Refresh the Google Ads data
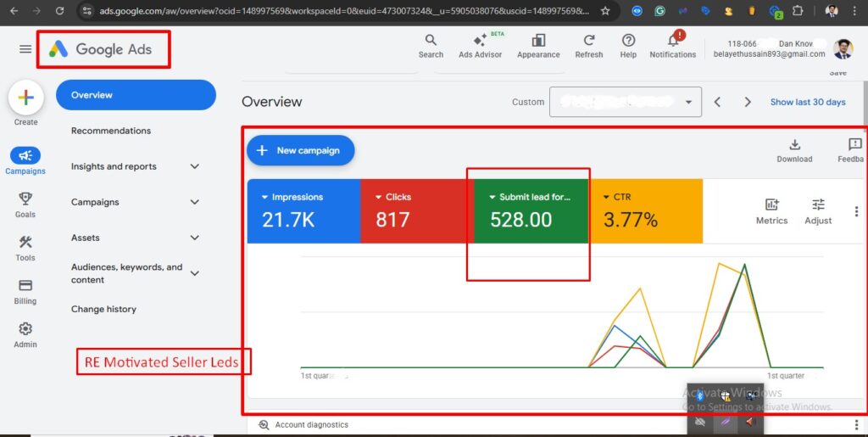Screen dimensions: 868x437 (x=588, y=45)
